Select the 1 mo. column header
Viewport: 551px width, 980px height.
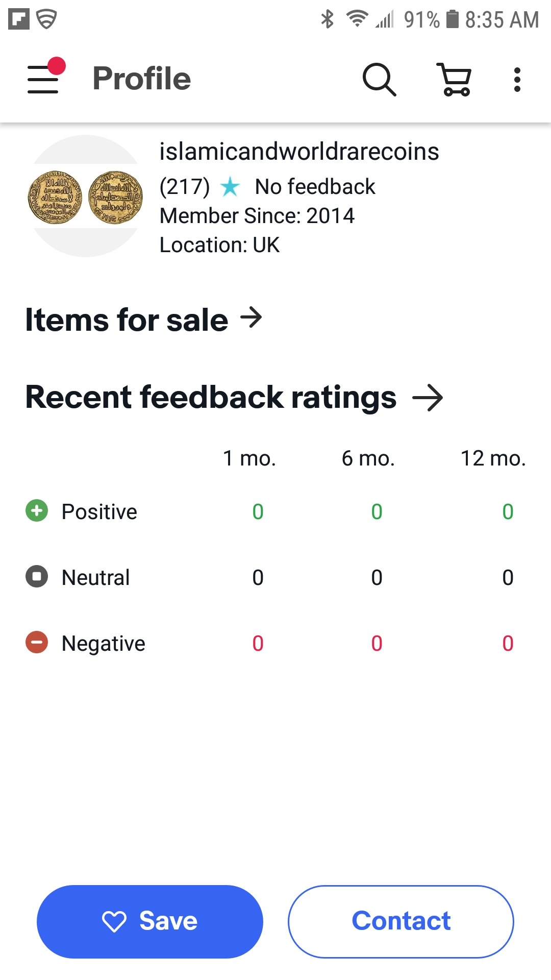249,458
